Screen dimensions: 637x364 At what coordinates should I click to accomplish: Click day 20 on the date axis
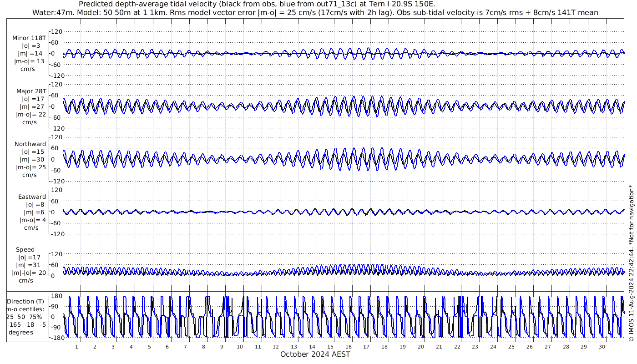(421, 347)
